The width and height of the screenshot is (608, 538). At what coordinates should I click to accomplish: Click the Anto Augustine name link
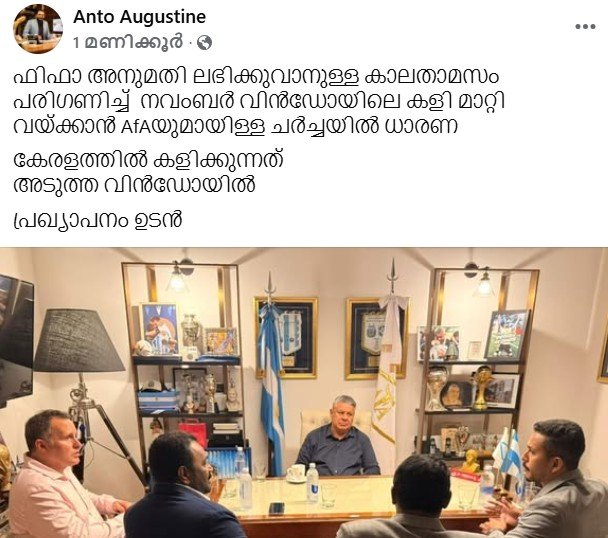pos(140,17)
